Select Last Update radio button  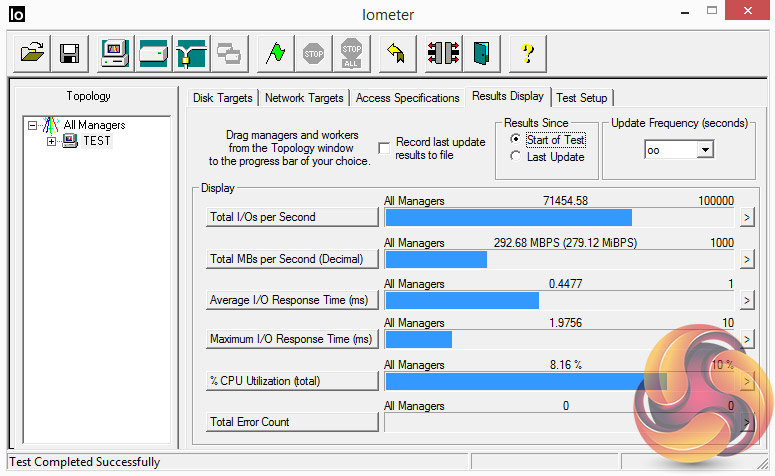[516, 156]
